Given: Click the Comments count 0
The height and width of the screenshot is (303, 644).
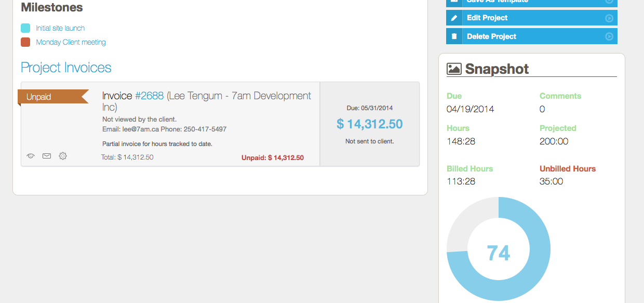Looking at the screenshot, I should coord(542,109).
